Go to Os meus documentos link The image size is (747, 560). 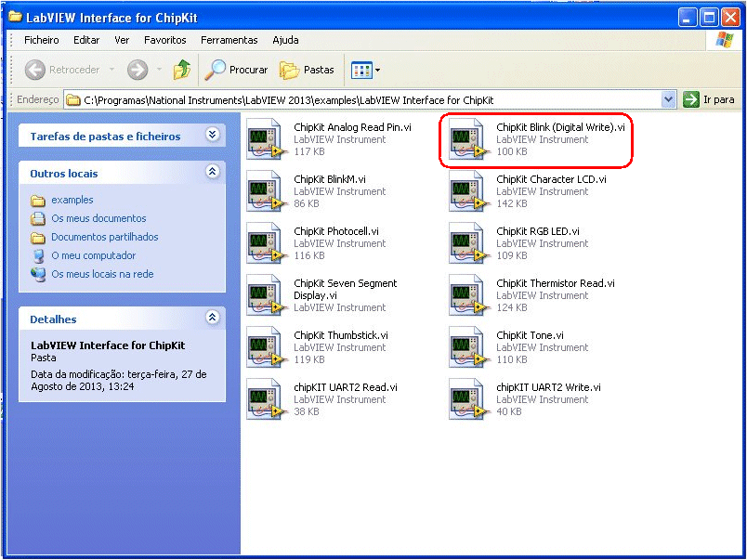pos(98,218)
